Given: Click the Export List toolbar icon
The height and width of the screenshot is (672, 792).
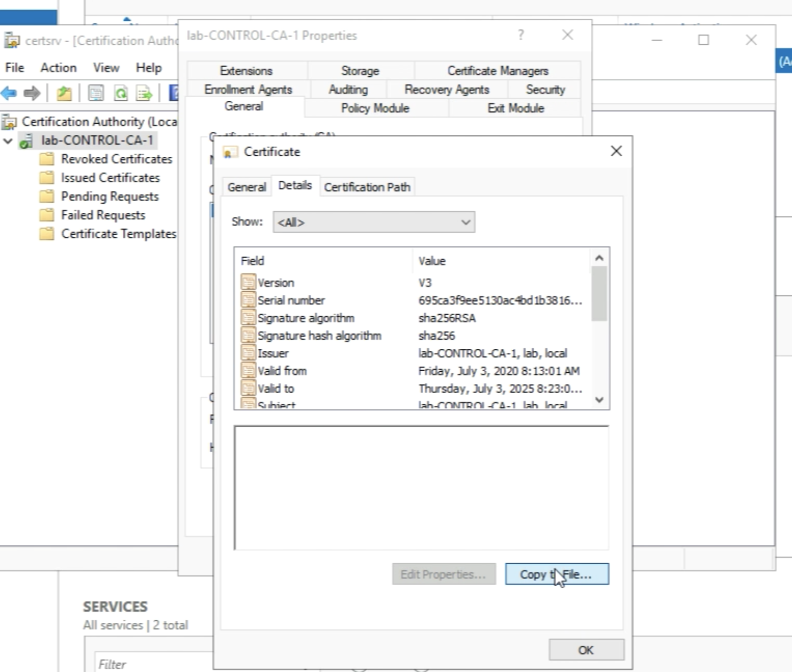Looking at the screenshot, I should pyautogui.click(x=144, y=93).
